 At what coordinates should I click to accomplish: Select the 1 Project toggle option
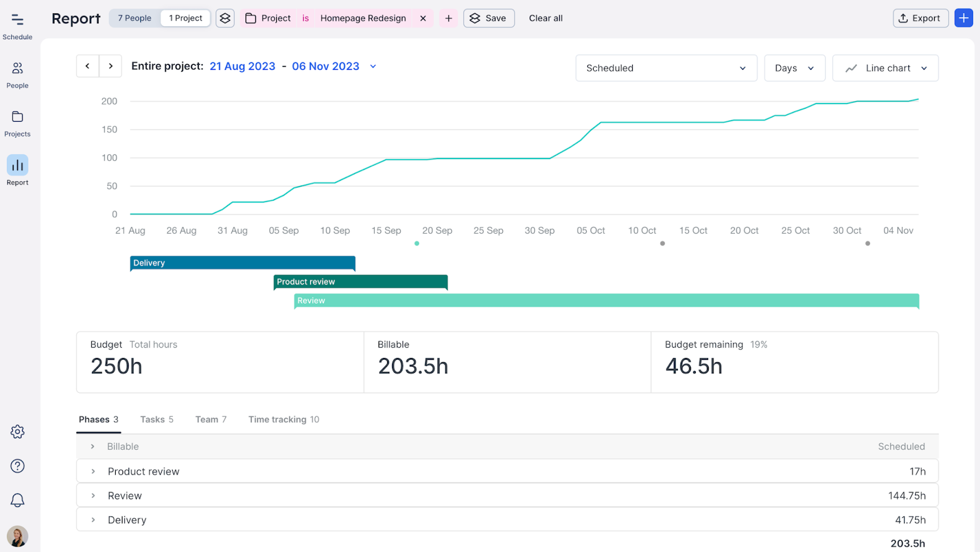186,18
